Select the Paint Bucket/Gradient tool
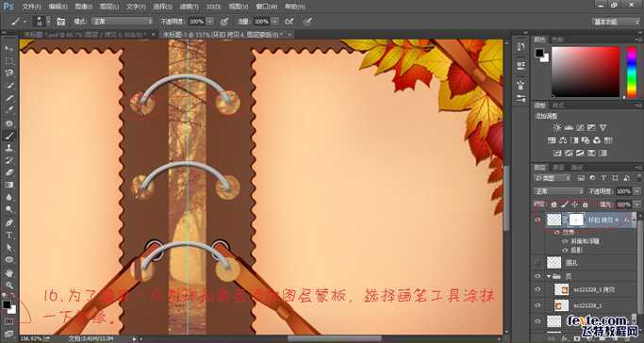 (9, 185)
